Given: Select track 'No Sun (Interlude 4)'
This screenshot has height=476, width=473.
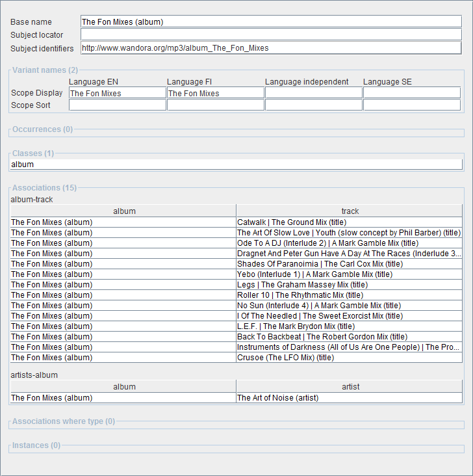Looking at the screenshot, I should [349, 306].
